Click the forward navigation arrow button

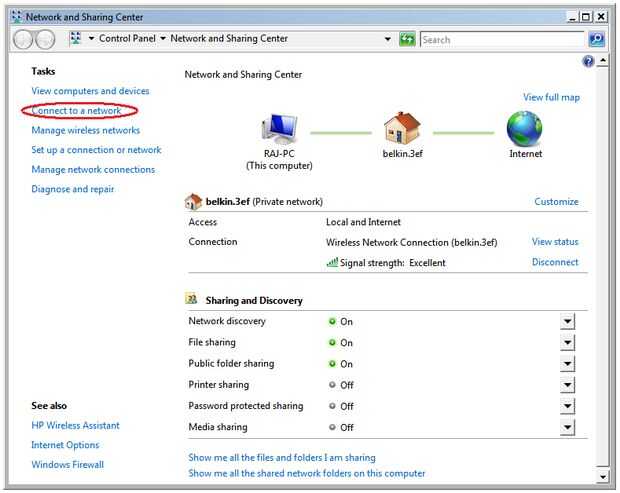tap(45, 40)
